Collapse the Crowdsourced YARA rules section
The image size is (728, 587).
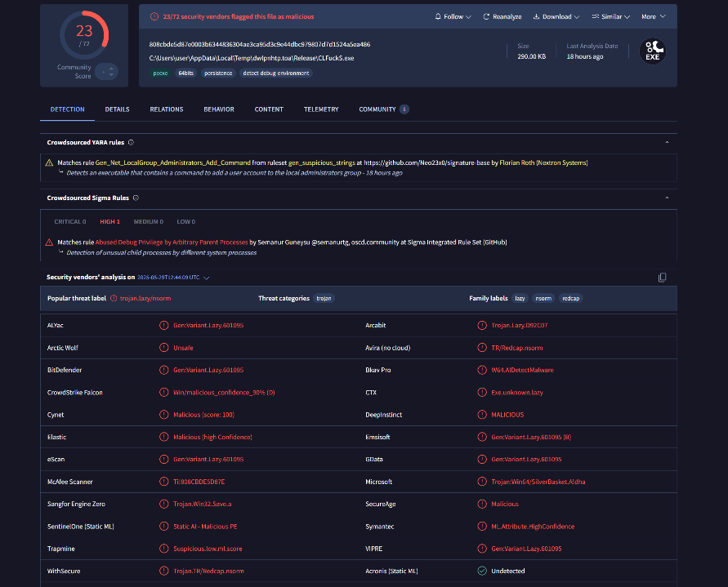[x=667, y=142]
